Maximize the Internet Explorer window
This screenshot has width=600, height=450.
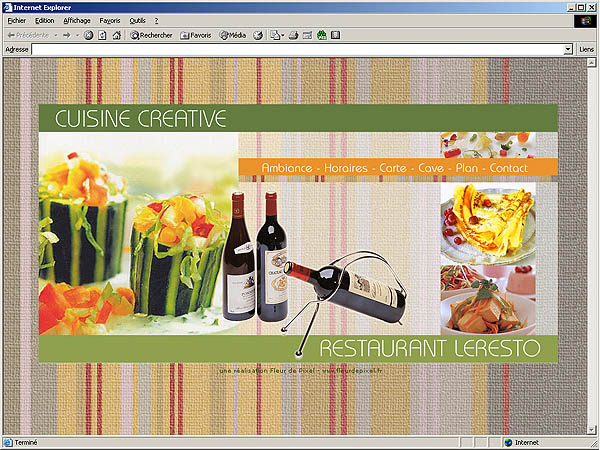(x=582, y=7)
